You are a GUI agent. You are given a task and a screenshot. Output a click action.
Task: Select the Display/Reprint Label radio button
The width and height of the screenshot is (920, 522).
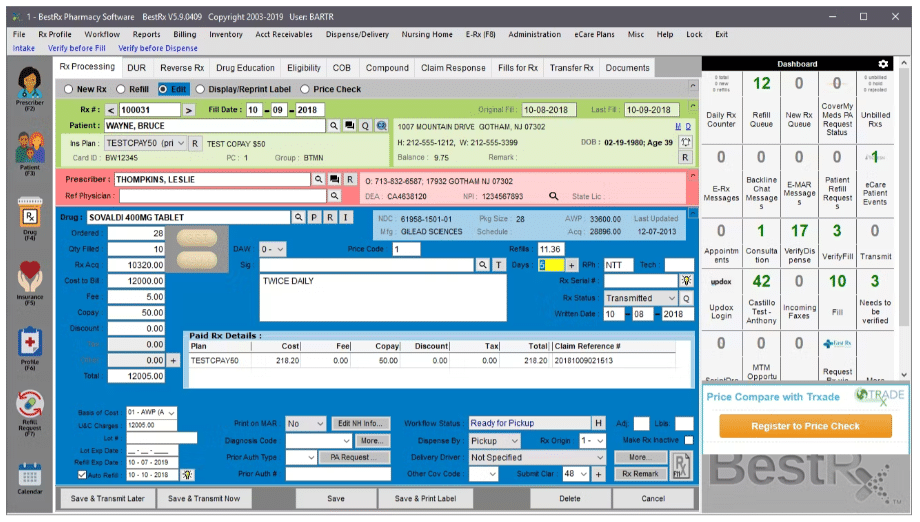(200, 89)
